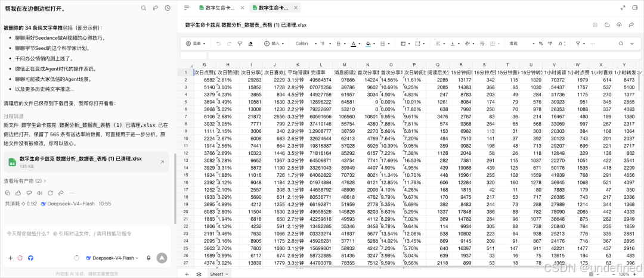This screenshot has width=644, height=278.
Task: Search within the spreadsheet
Action: [x=621, y=43]
